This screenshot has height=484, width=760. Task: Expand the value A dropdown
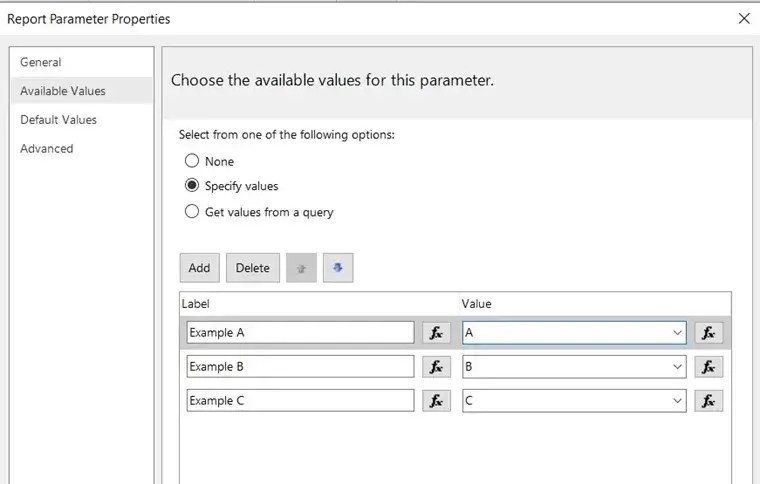coord(677,333)
